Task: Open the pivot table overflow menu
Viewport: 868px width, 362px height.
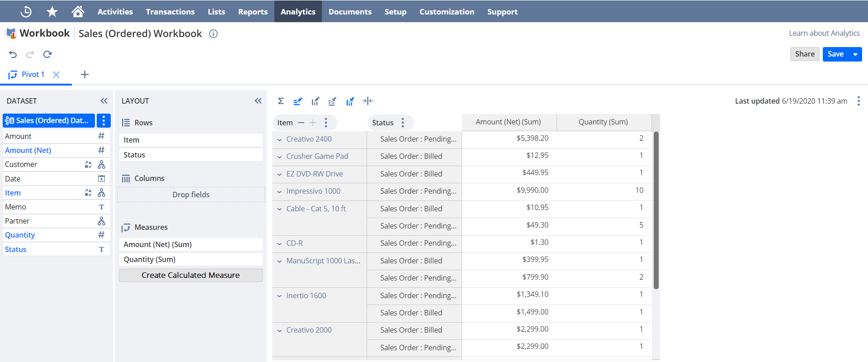Action: 859,101
